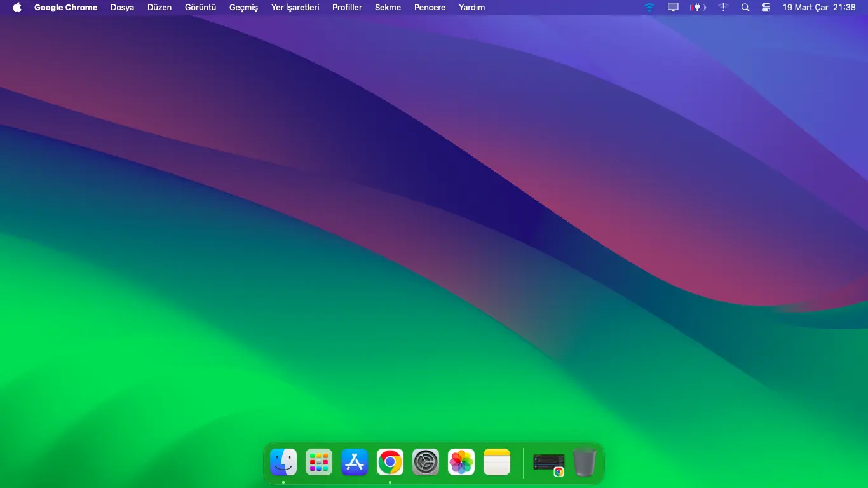This screenshot has height=488, width=868.
Task: Click the screen mirroring display icon
Action: 673,8
